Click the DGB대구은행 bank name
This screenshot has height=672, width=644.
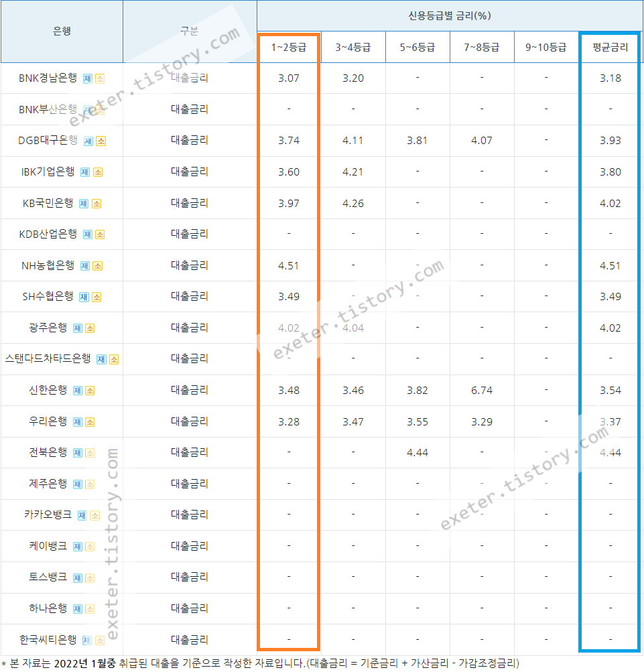[x=48, y=140]
